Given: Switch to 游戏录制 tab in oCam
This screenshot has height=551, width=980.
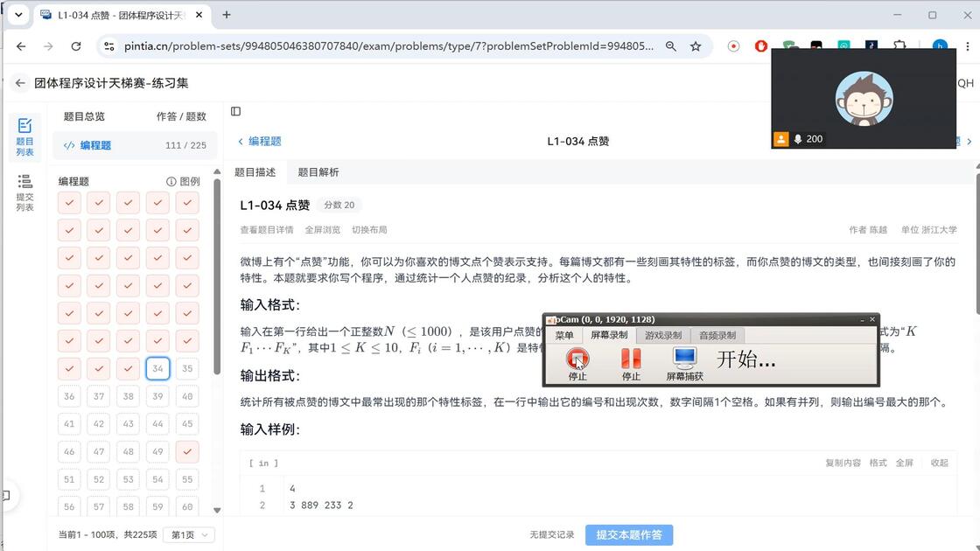Looking at the screenshot, I should (663, 336).
